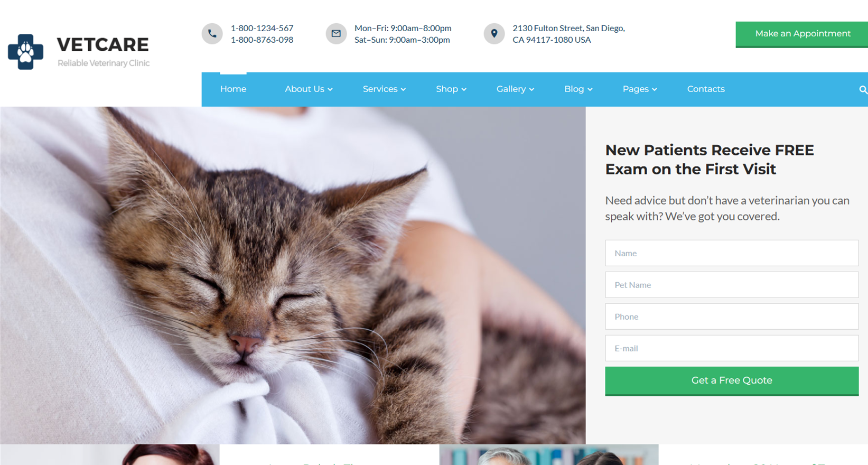Open the Gallery dropdown menu
868x465 pixels.
pyautogui.click(x=515, y=89)
